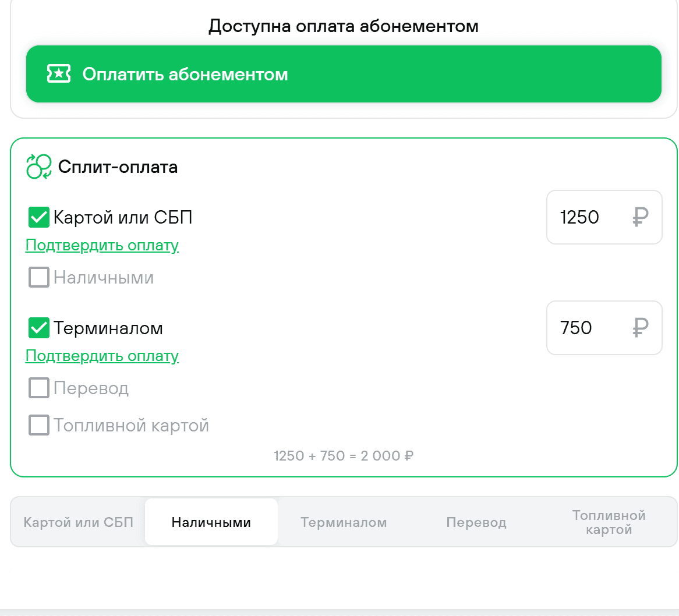The height and width of the screenshot is (616, 679).
Task: Select the Перевод tab
Action: (476, 522)
